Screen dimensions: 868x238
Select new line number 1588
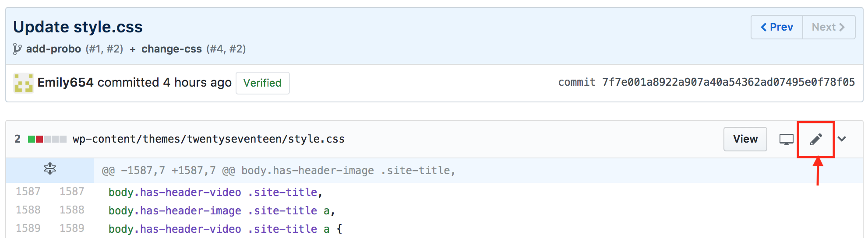pyautogui.click(x=72, y=210)
